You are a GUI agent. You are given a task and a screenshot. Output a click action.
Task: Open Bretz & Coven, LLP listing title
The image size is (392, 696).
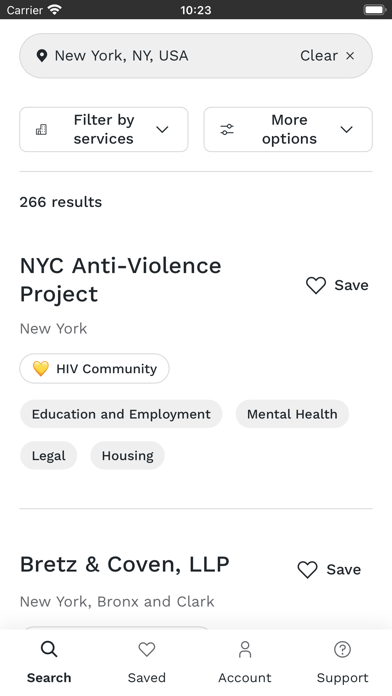click(125, 565)
